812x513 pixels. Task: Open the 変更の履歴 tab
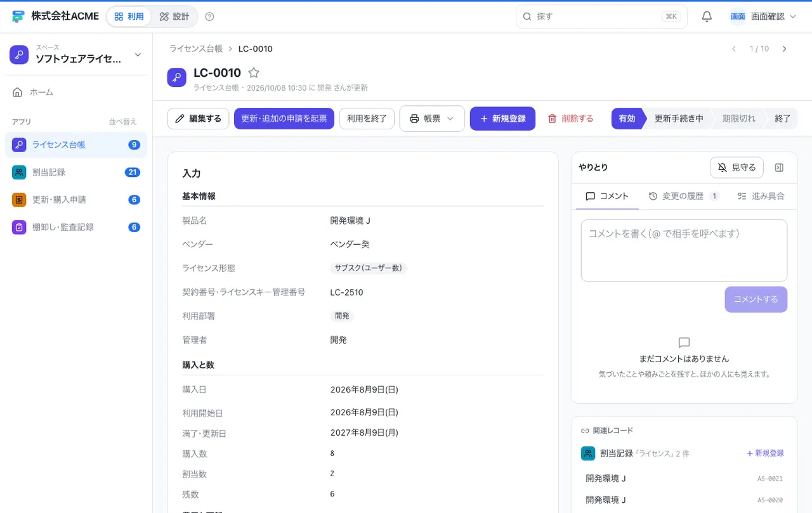click(x=684, y=196)
